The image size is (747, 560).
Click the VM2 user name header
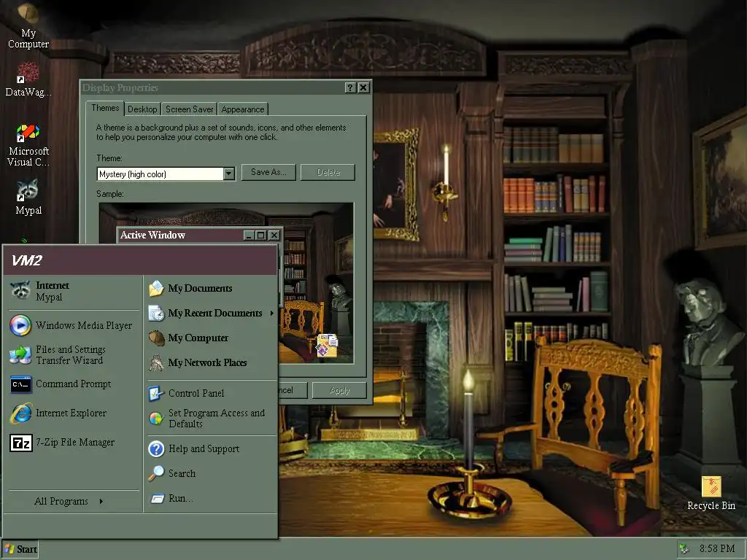click(x=27, y=260)
